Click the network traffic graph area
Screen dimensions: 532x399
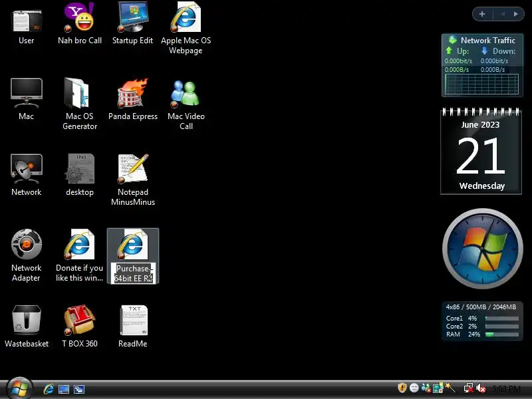pos(481,84)
